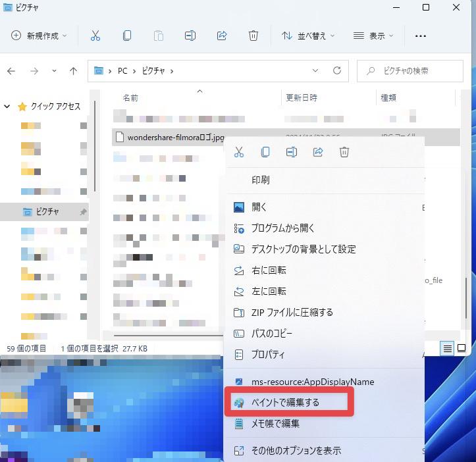Click the ピクチャの検索 search field

click(410, 71)
